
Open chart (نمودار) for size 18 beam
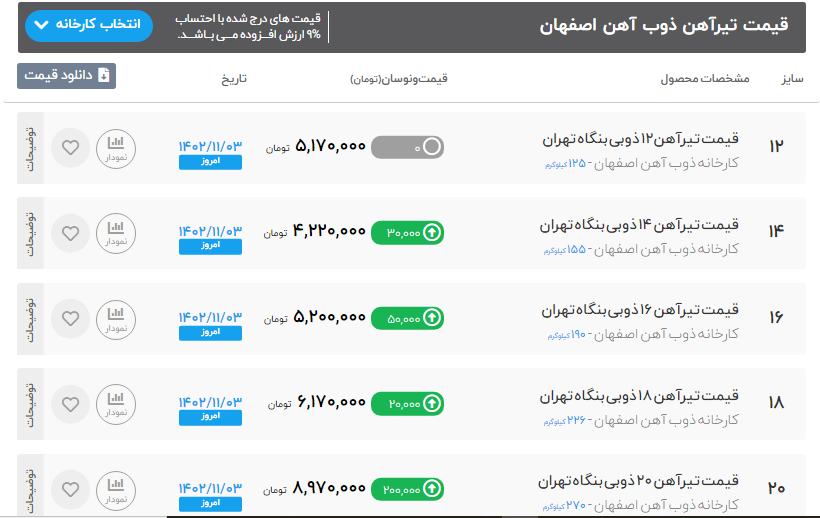point(115,403)
